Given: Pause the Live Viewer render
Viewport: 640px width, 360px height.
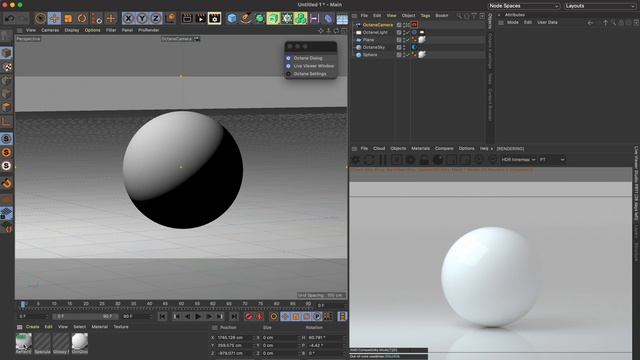Looking at the screenshot, I should (x=383, y=160).
